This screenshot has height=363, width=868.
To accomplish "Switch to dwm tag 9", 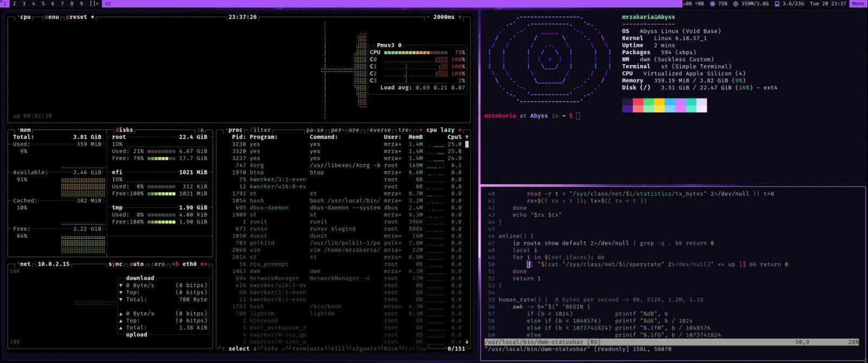I will tap(81, 3).
